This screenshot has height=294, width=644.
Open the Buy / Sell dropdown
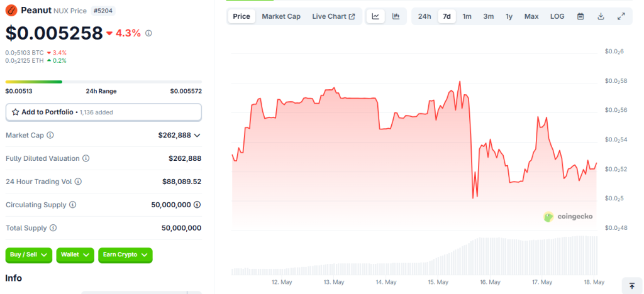[29, 255]
